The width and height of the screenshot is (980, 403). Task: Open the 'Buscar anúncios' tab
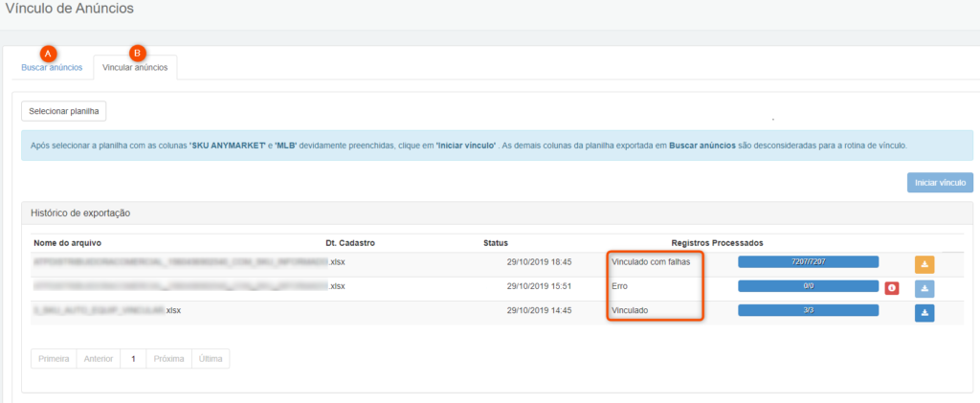[x=52, y=67]
